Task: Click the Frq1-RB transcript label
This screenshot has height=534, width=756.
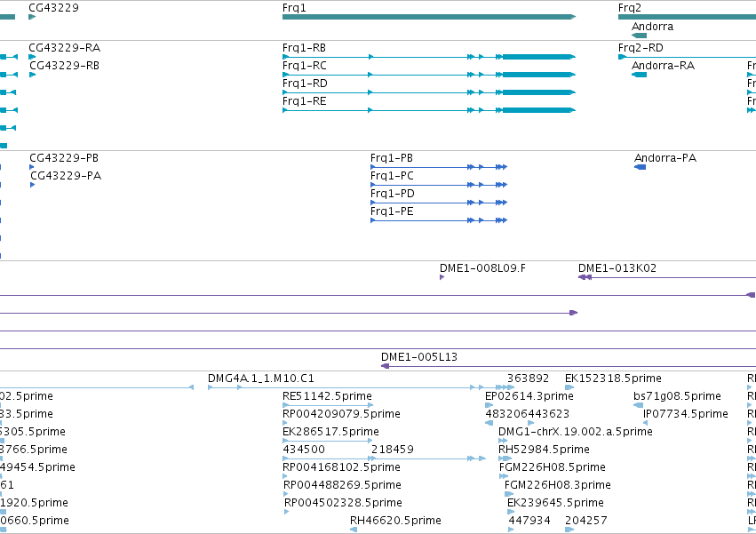Action: (304, 48)
